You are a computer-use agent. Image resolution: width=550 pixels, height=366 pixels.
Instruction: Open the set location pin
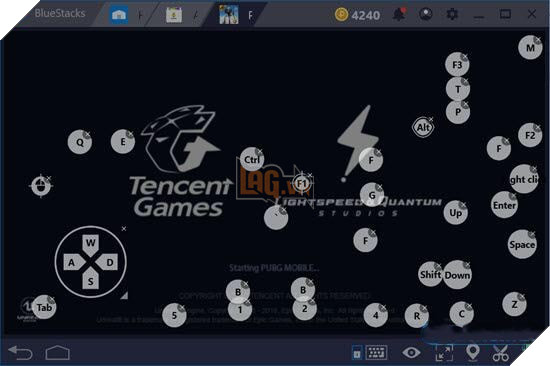(x=472, y=352)
